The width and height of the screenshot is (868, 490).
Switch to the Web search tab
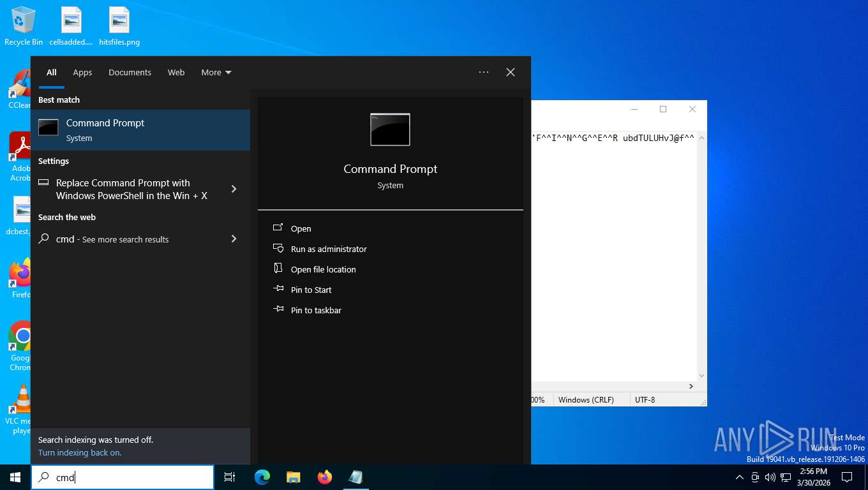tap(176, 73)
